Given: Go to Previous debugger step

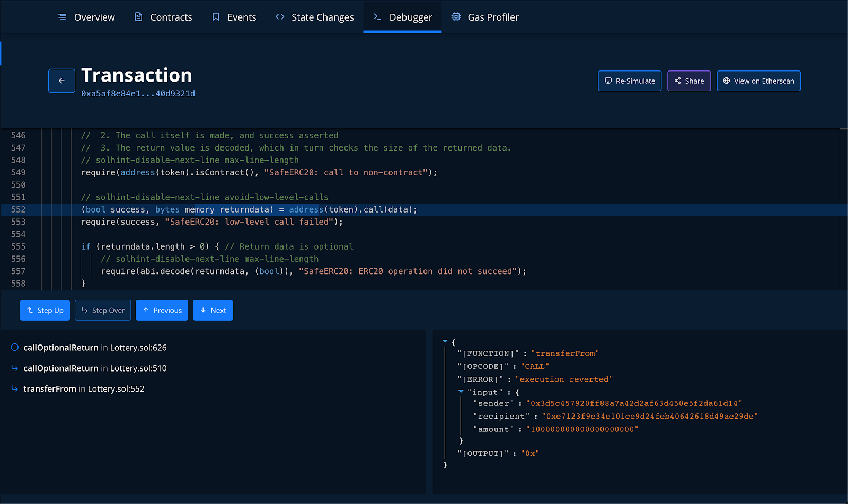Looking at the screenshot, I should 162,311.
